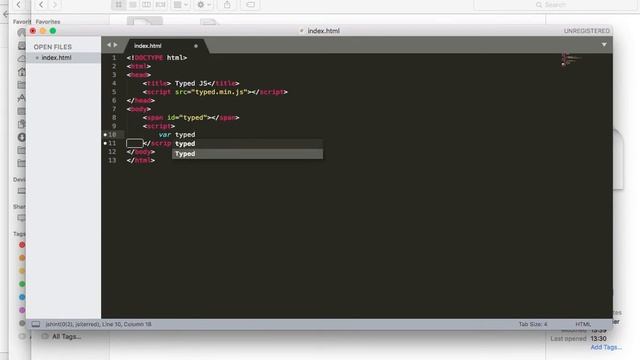Toggle side bar icon in status bar
Image resolution: width=640 pixels, height=360 pixels.
(36, 324)
